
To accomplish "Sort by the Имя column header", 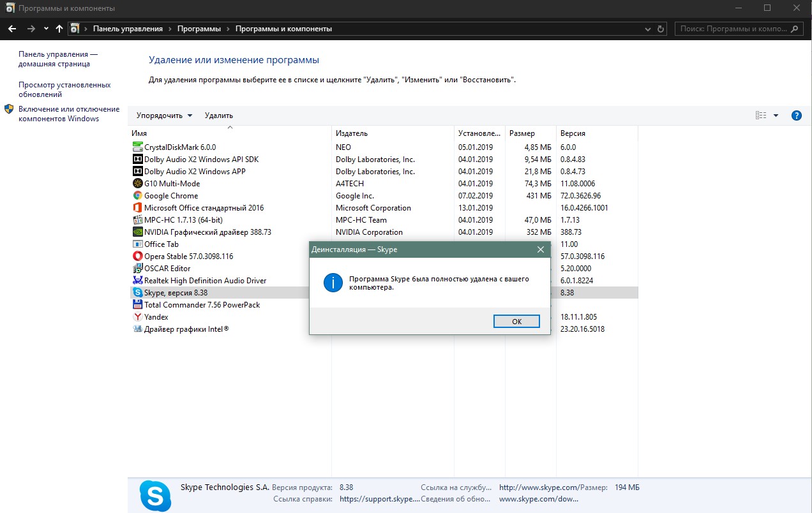I will point(230,133).
